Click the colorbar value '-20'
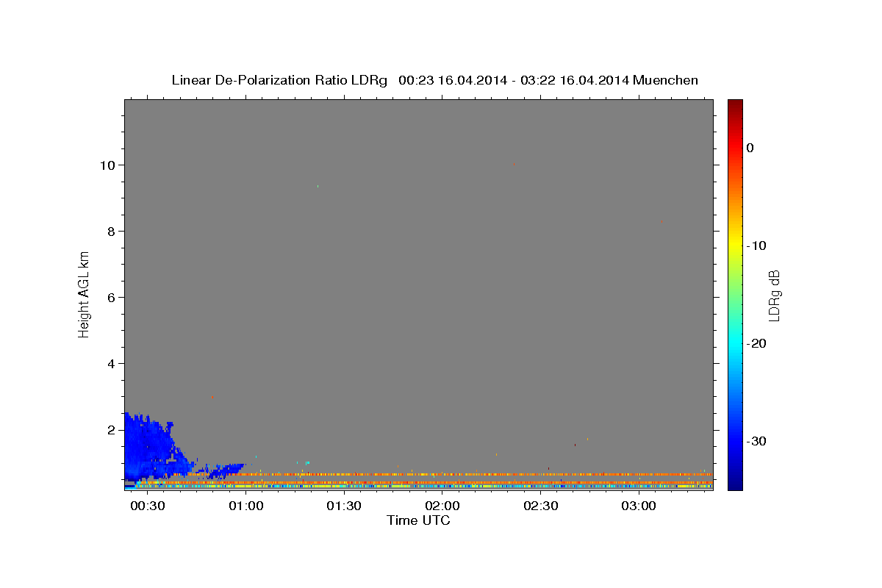This screenshot has width=882, height=588. (x=756, y=343)
